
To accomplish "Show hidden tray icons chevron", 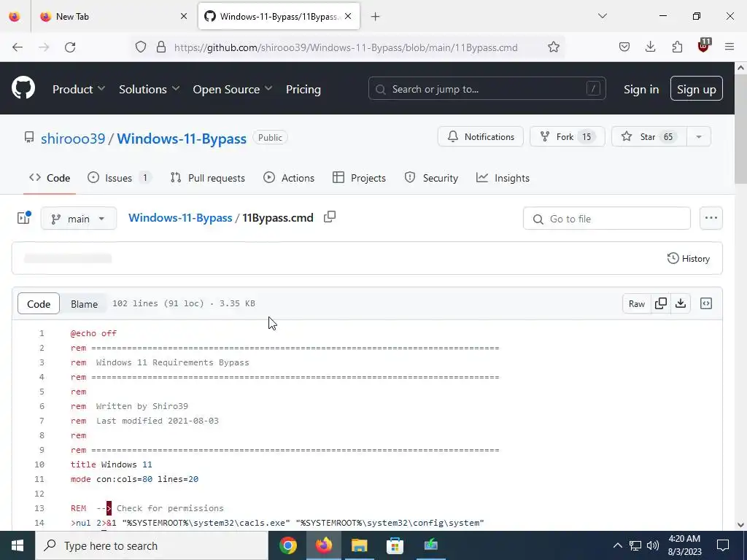I will tap(617, 545).
